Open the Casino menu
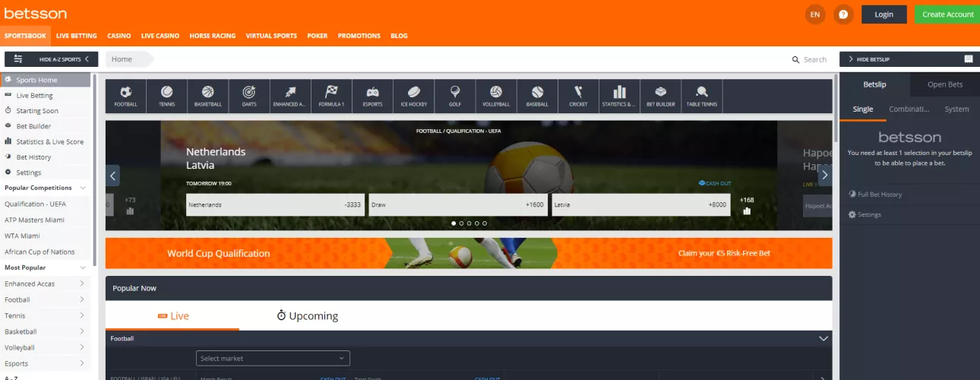This screenshot has width=980, height=380. (119, 36)
